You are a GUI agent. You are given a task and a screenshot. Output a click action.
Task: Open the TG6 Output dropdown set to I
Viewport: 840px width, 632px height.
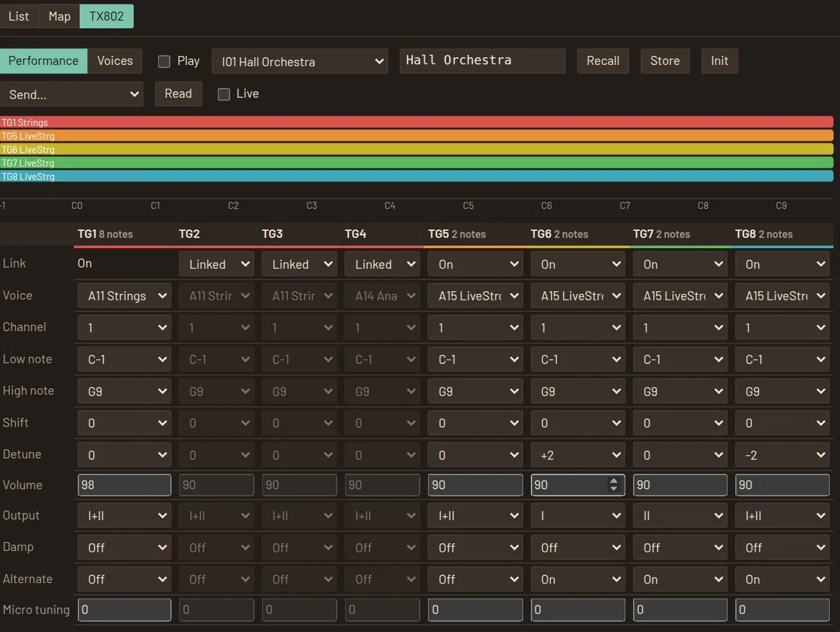(578, 516)
